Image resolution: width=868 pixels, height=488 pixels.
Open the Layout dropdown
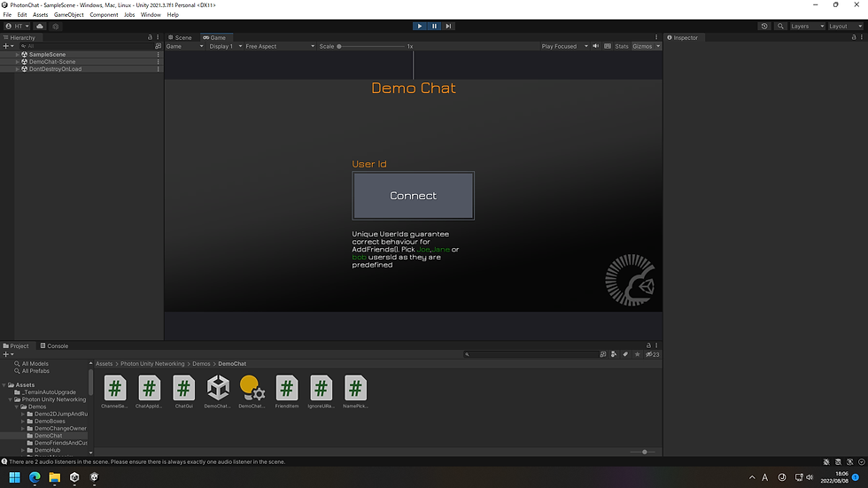(x=845, y=26)
